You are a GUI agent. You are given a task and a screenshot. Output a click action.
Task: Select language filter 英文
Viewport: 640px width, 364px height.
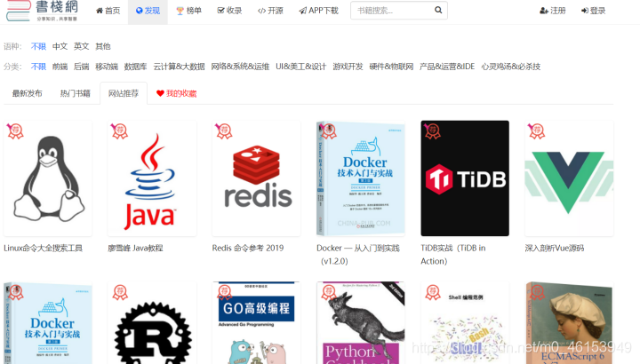point(81,46)
